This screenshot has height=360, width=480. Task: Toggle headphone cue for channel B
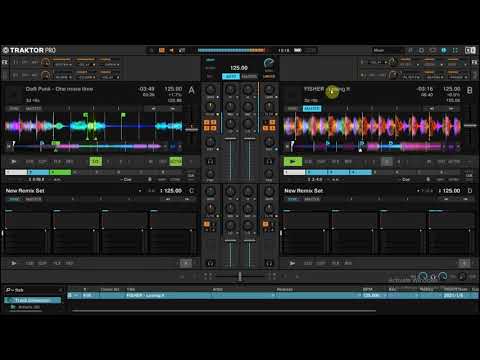(x=269, y=162)
